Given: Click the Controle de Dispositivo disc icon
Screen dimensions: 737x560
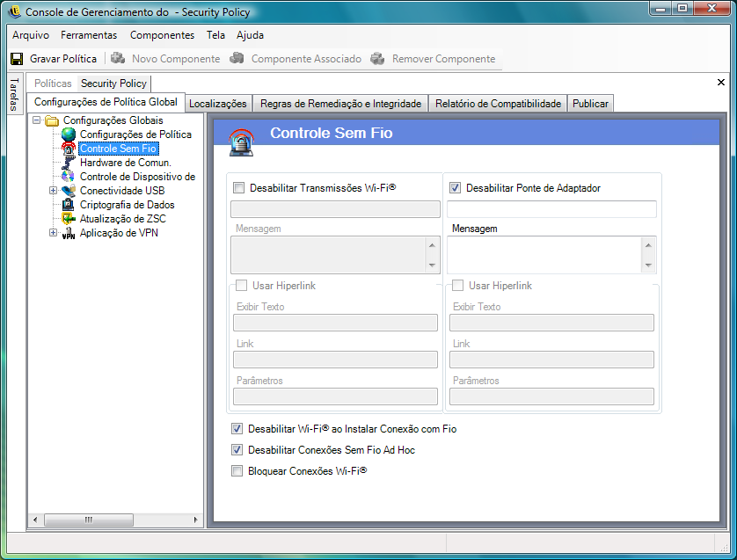Looking at the screenshot, I should 69,177.
